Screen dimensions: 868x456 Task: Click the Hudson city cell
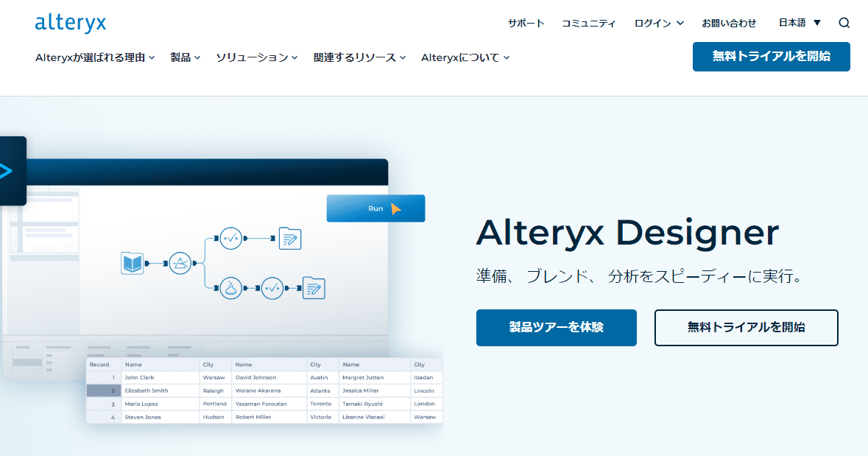click(x=216, y=417)
